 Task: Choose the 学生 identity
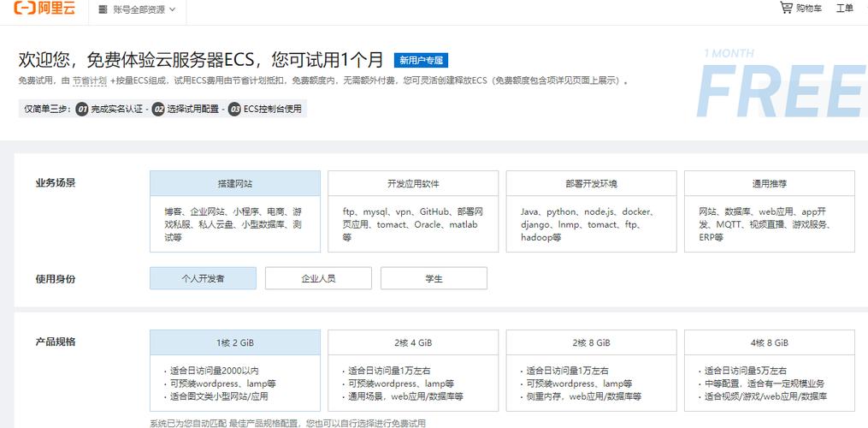pyautogui.click(x=434, y=278)
